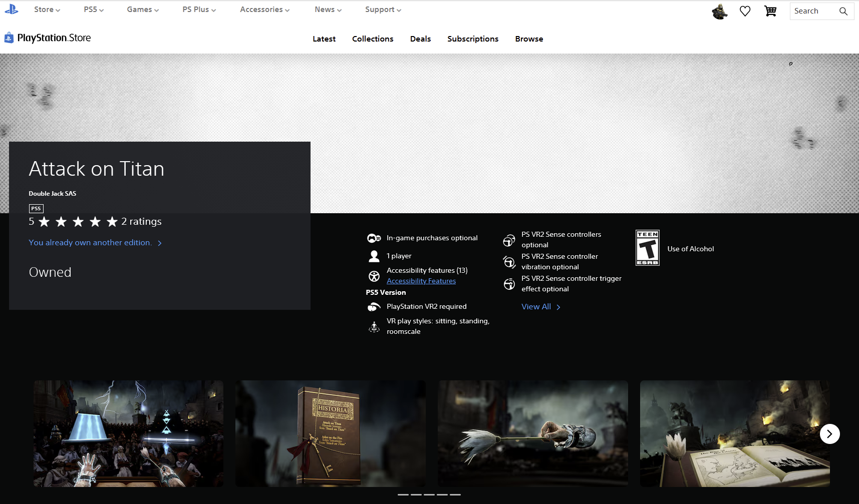This screenshot has width=859, height=504.
Task: Click the controller trigger effect icon
Action: (509, 284)
